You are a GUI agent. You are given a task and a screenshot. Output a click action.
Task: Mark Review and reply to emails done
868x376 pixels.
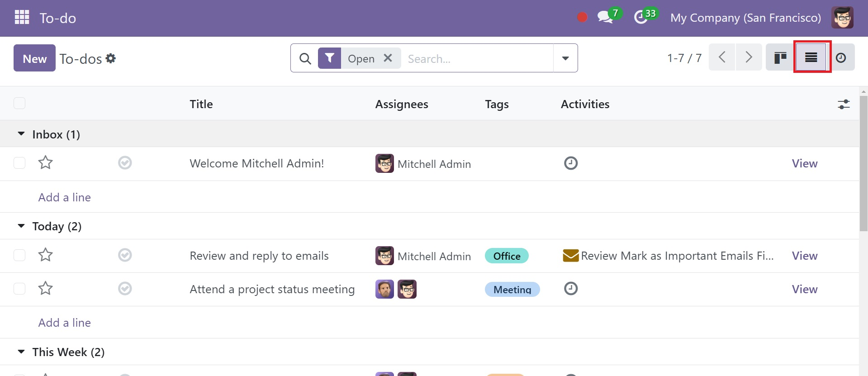click(x=125, y=255)
